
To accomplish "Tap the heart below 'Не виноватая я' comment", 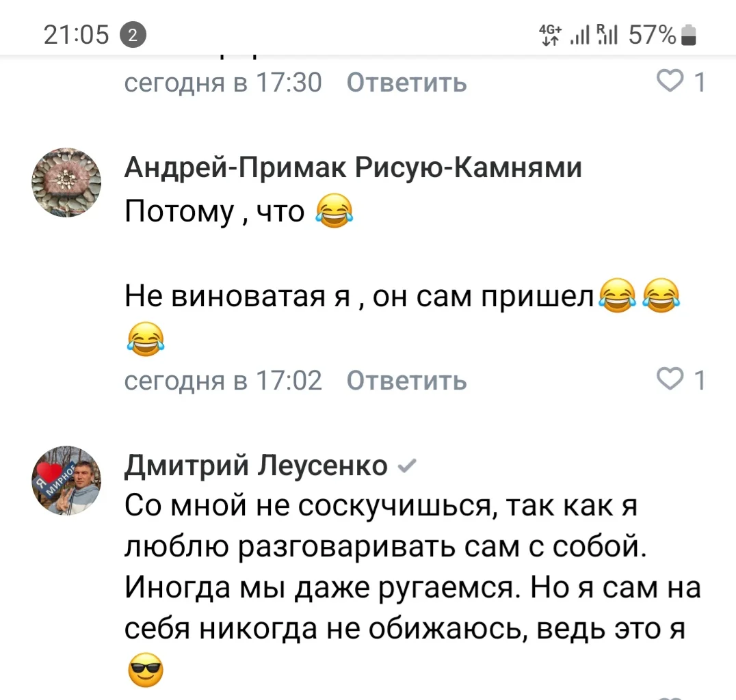I will pos(669,380).
